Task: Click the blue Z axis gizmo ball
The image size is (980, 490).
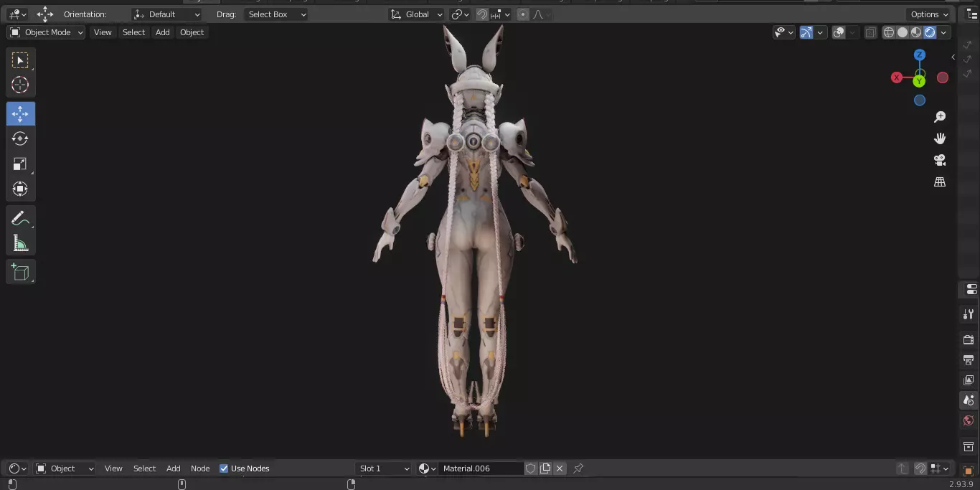Action: point(920,55)
